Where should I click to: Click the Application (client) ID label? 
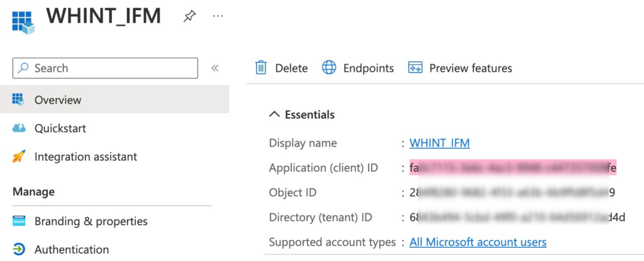pyautogui.click(x=323, y=168)
